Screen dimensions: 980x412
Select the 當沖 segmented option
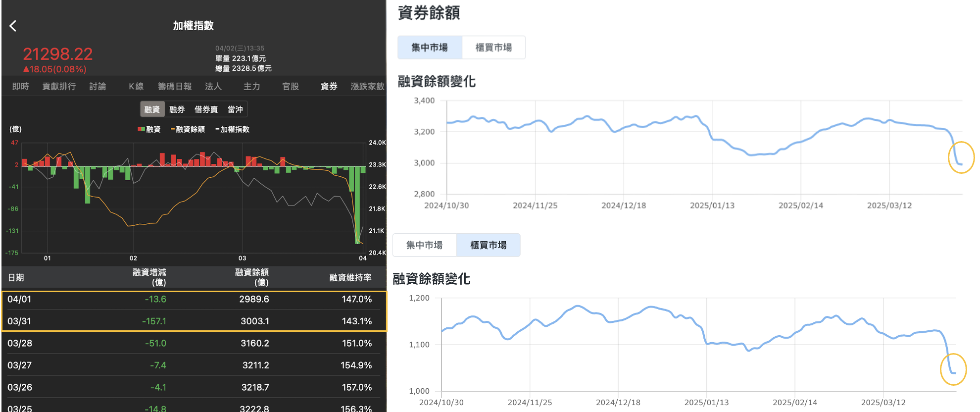pyautogui.click(x=235, y=109)
